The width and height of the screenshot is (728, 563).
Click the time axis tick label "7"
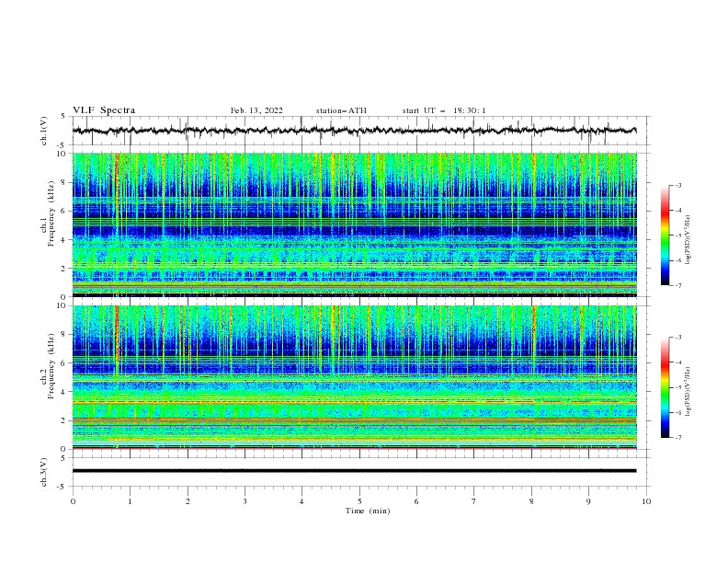pos(474,501)
